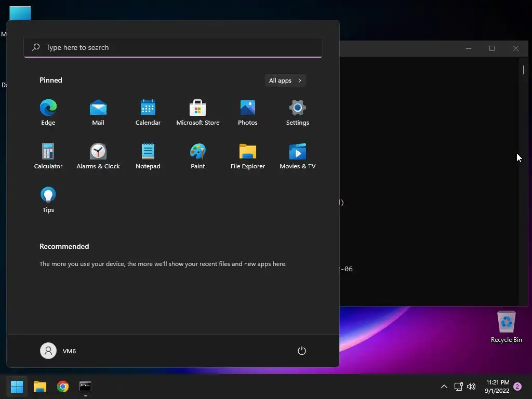Open Settings from pinned apps
The height and width of the screenshot is (399, 532).
pos(298,113)
